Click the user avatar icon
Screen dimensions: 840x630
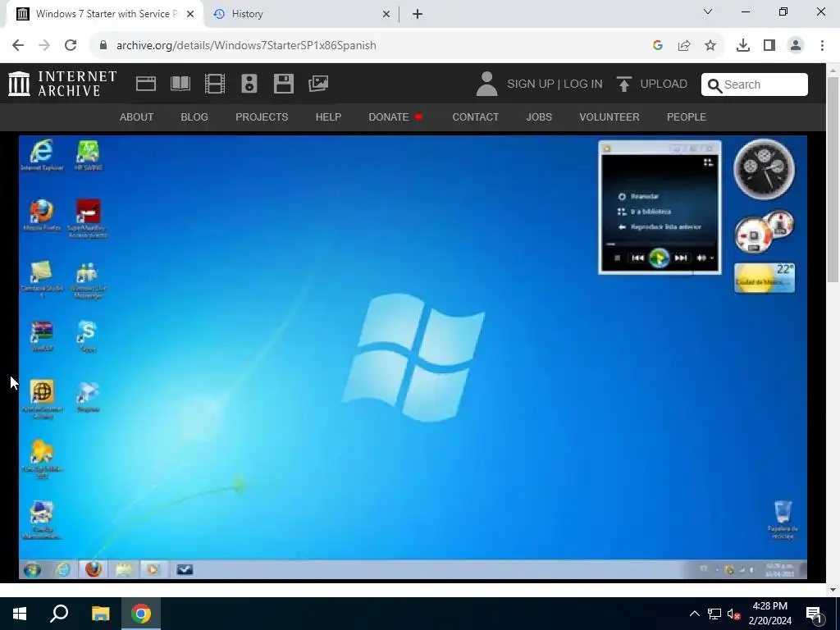[x=486, y=84]
